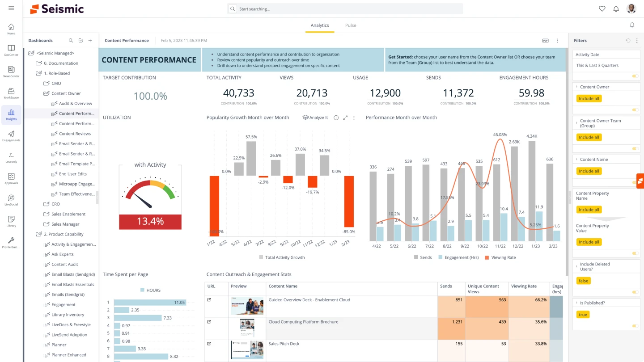Open Lessonly from the sidebar

click(11, 157)
